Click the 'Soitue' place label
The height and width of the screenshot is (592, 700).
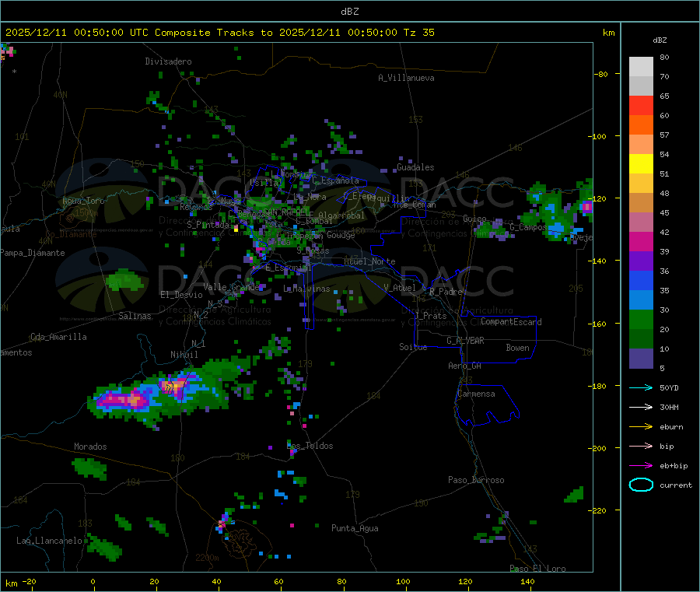tap(414, 347)
